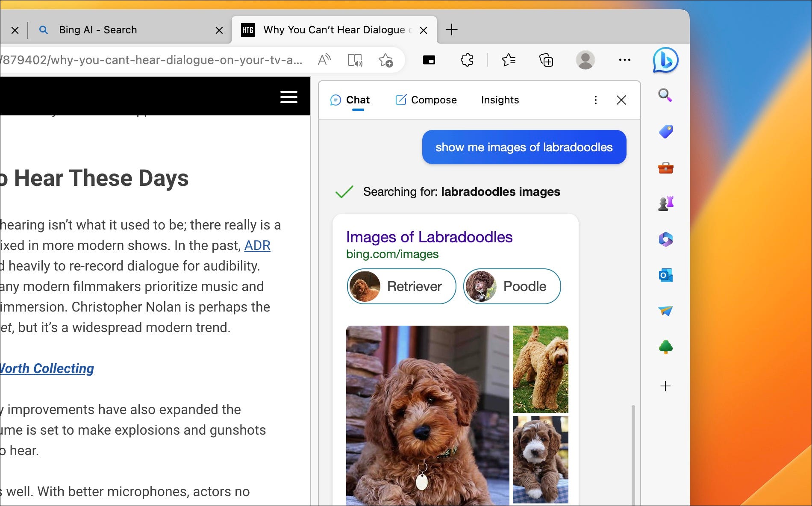
Task: Switch to the Insights tab
Action: pos(500,100)
